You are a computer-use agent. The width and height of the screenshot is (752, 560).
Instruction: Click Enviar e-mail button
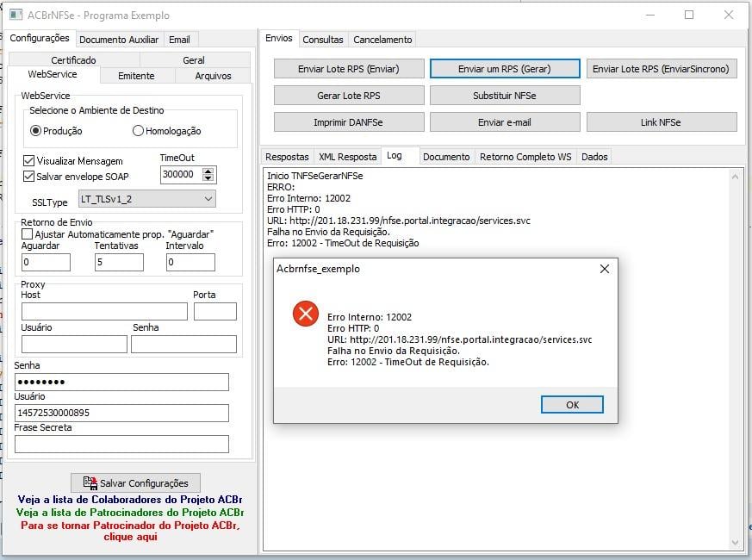505,122
